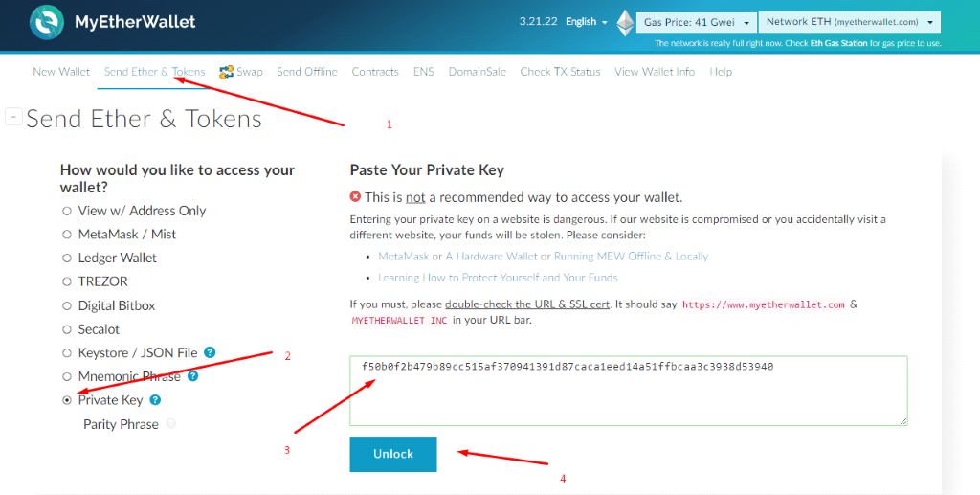Select the MetaMask / Mist radio option
Image resolution: width=980 pixels, height=495 pixels.
67,235
